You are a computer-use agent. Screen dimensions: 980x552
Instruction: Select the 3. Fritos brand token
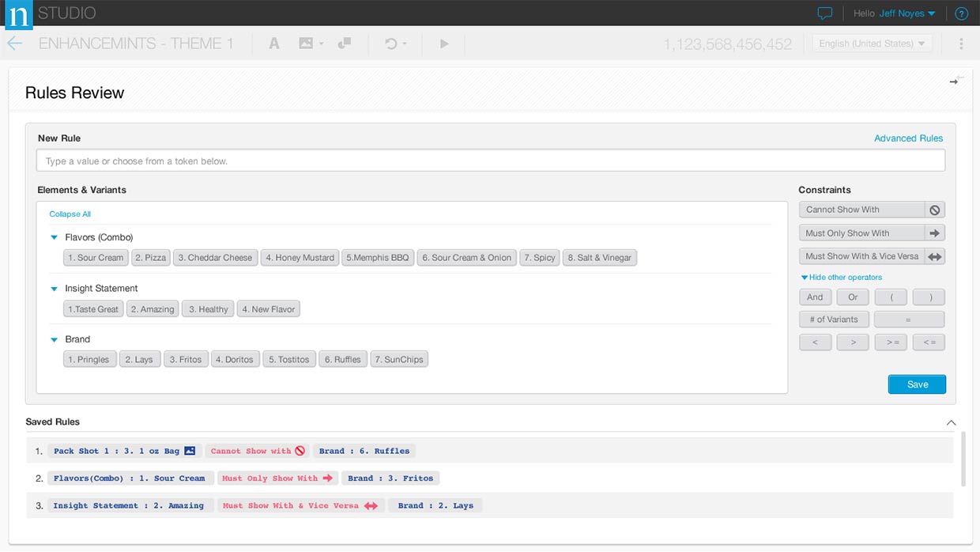[x=186, y=359]
